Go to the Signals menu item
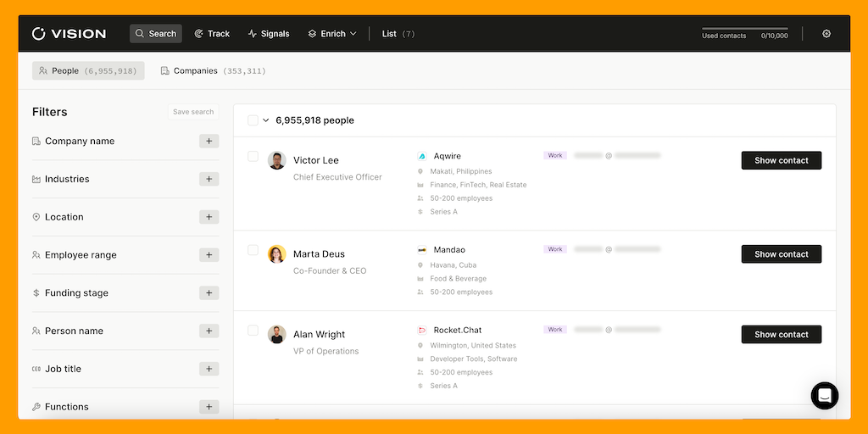 [x=268, y=34]
